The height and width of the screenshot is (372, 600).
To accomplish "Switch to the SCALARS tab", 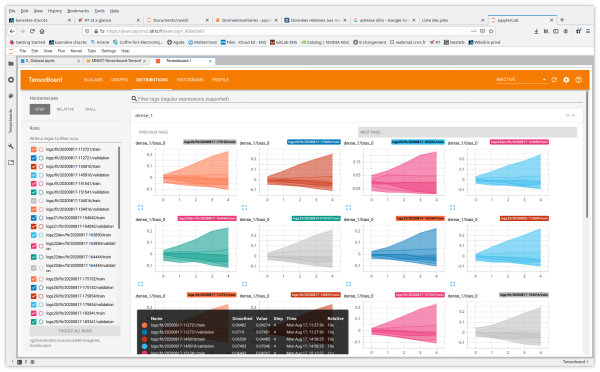I will pyautogui.click(x=93, y=80).
